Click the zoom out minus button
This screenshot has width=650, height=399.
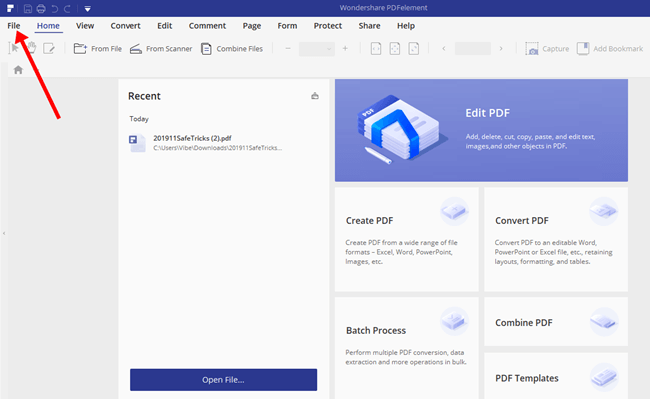pyautogui.click(x=288, y=48)
